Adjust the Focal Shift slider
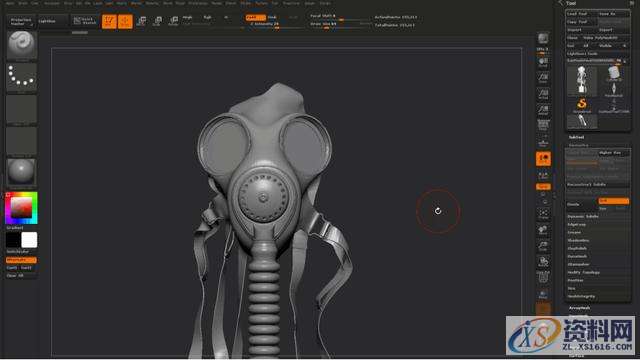The height and width of the screenshot is (360, 640). click(339, 17)
